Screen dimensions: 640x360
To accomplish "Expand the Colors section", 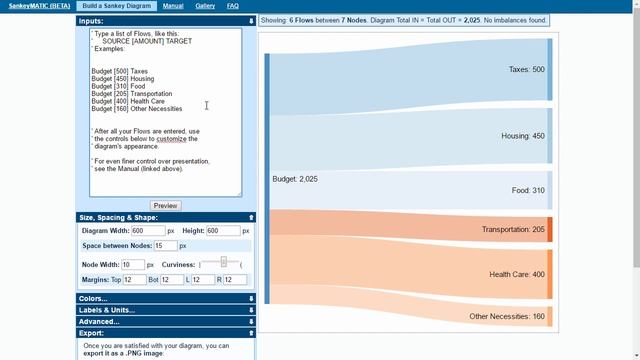I will pos(166,298).
